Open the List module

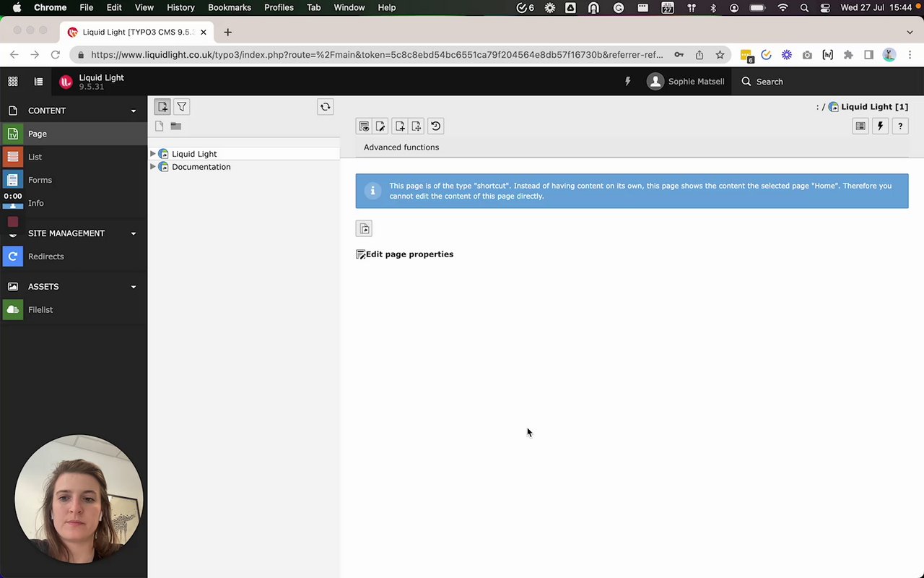(74, 157)
